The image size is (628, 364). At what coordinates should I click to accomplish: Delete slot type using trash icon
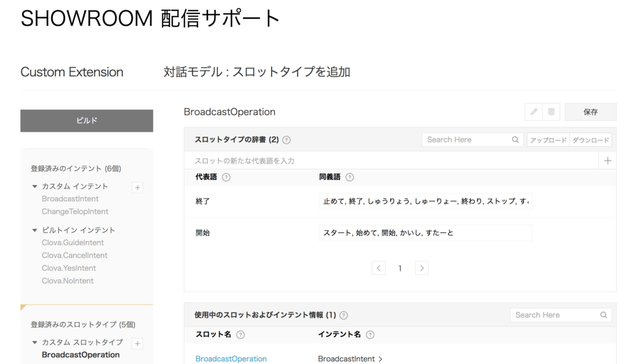[x=550, y=112]
